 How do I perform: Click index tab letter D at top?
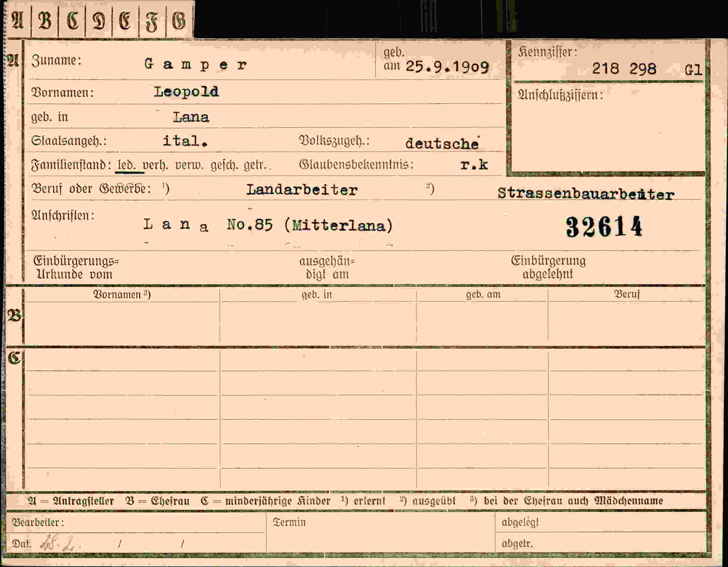pyautogui.click(x=99, y=21)
